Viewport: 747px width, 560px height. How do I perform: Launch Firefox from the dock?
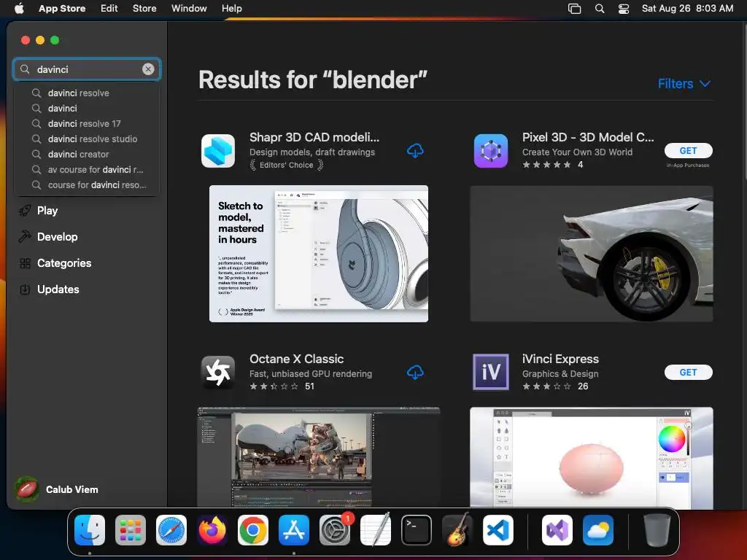[x=212, y=530]
